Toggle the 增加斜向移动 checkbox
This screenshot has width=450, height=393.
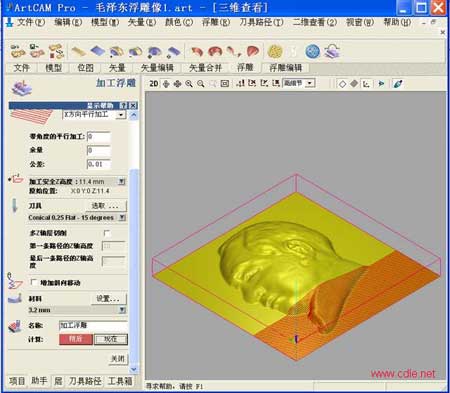pyautogui.click(x=33, y=282)
